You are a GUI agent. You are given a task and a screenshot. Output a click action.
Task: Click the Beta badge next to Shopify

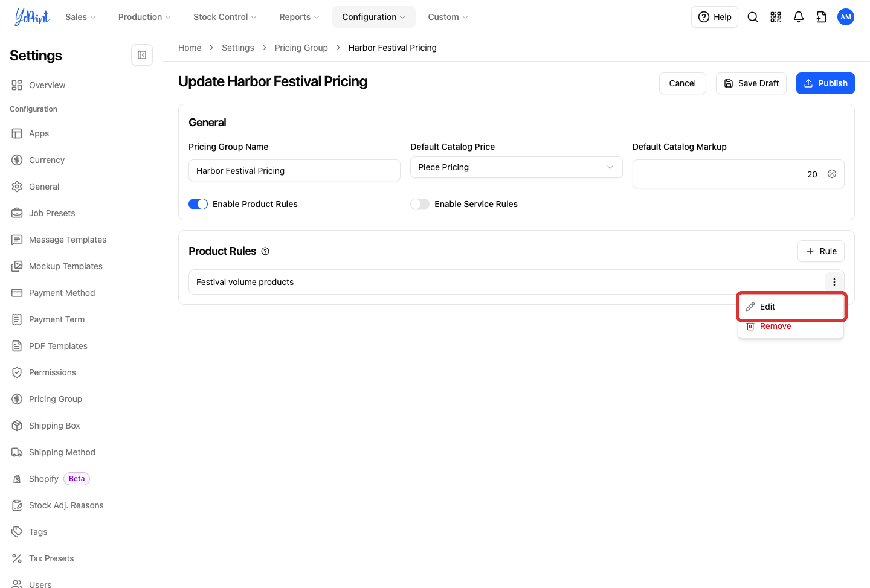point(77,479)
